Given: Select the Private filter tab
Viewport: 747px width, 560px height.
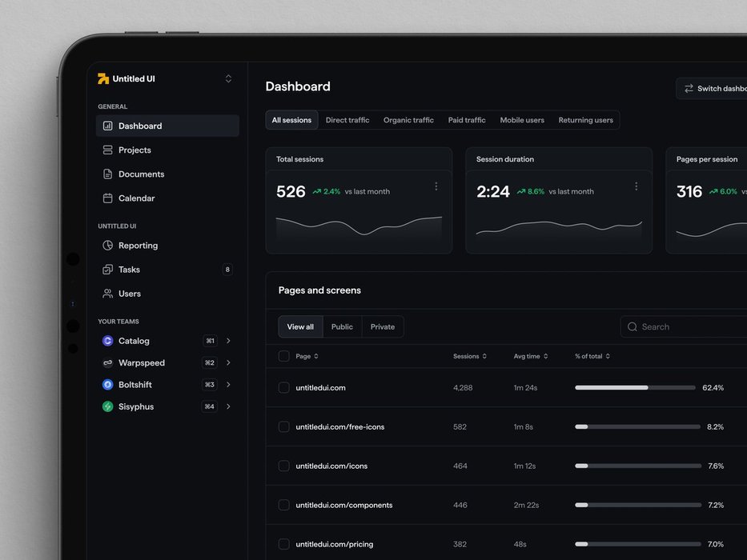Looking at the screenshot, I should [383, 326].
